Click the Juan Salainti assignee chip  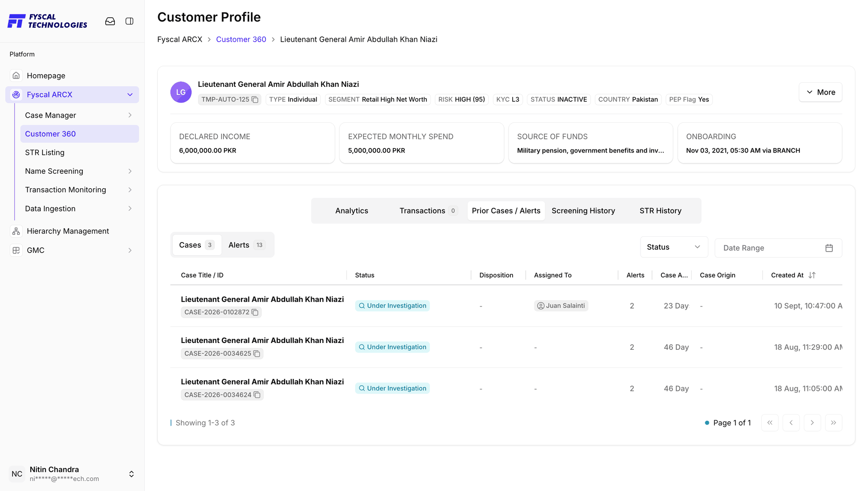point(561,306)
